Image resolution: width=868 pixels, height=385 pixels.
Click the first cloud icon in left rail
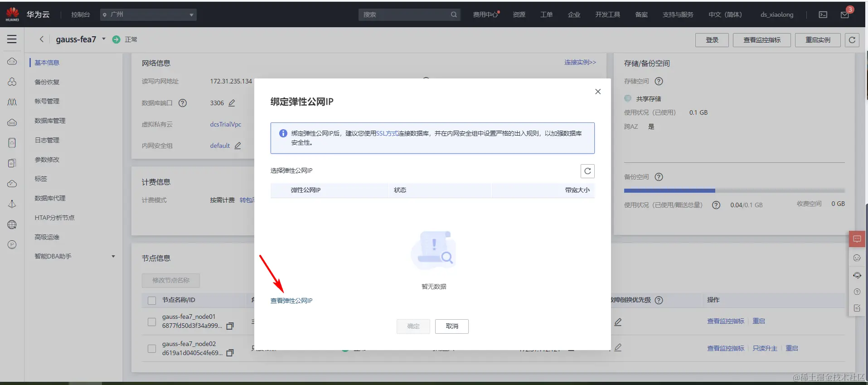click(x=12, y=61)
